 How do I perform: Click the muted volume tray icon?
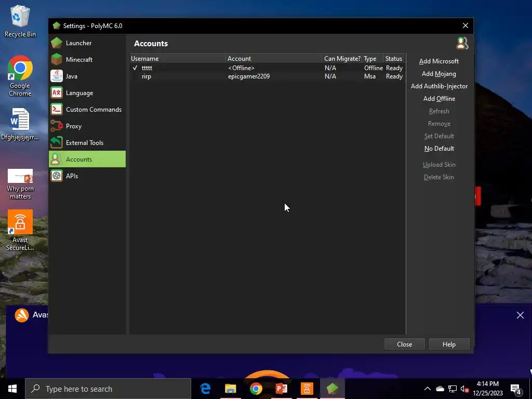tap(464, 389)
